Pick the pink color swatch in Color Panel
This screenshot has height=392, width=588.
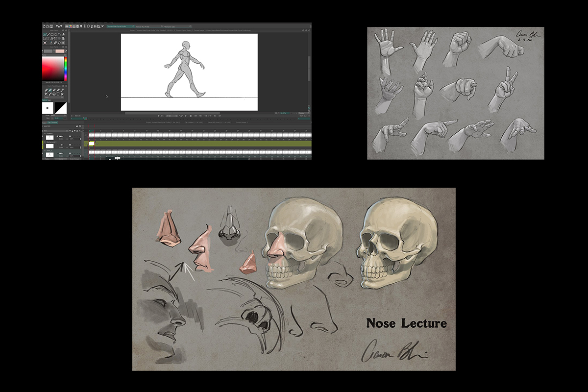point(60,51)
